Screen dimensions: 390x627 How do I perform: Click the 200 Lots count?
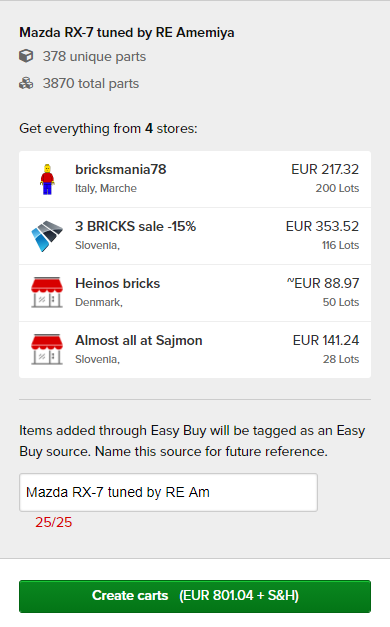click(337, 188)
